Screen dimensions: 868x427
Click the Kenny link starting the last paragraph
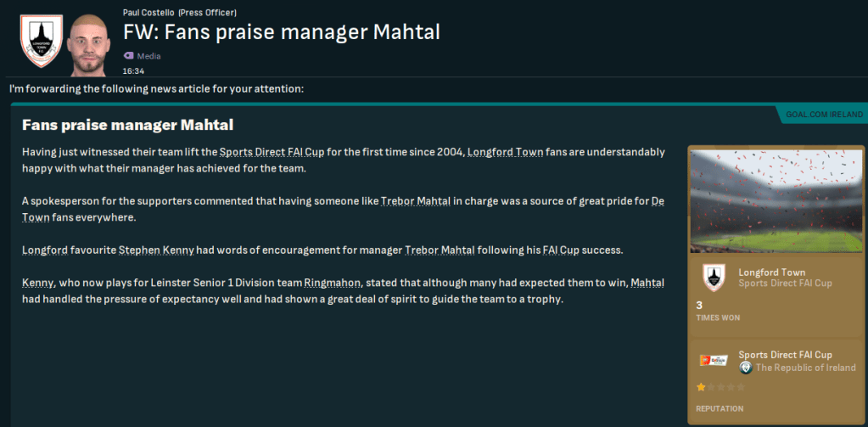[x=37, y=283]
